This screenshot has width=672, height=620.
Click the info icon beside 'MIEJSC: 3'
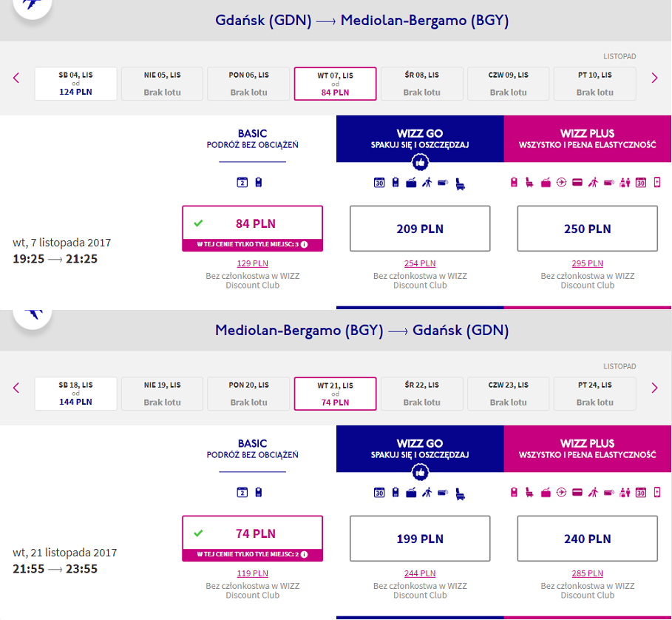(x=305, y=244)
